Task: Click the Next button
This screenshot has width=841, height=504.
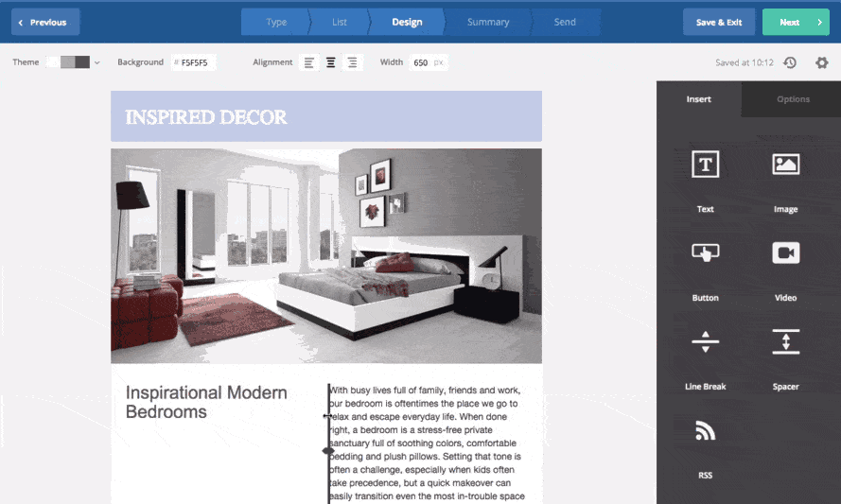Action: [796, 22]
